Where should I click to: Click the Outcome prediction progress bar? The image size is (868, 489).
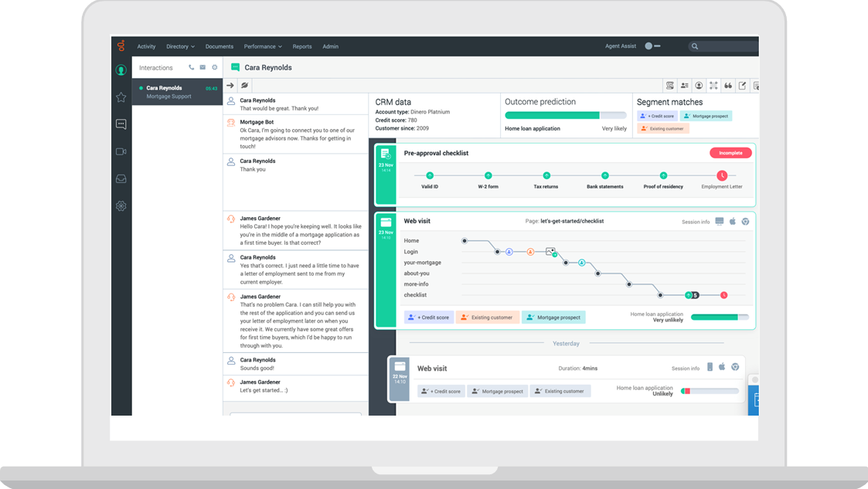(565, 115)
